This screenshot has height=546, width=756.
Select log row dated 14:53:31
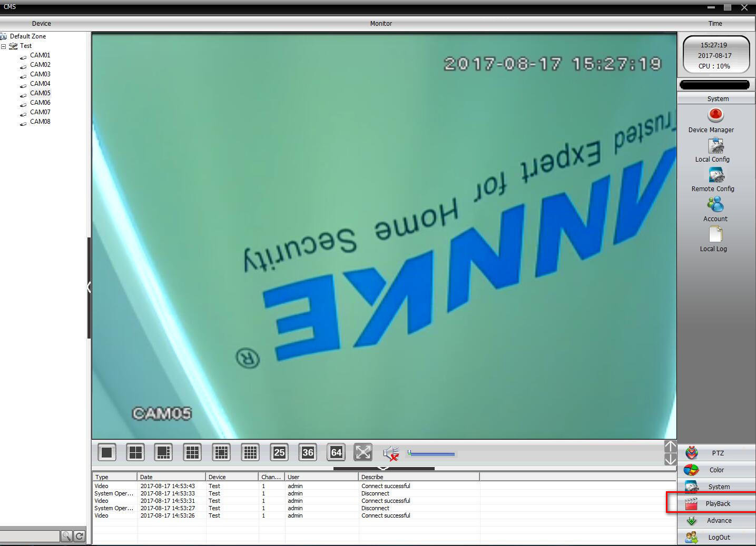coord(384,501)
